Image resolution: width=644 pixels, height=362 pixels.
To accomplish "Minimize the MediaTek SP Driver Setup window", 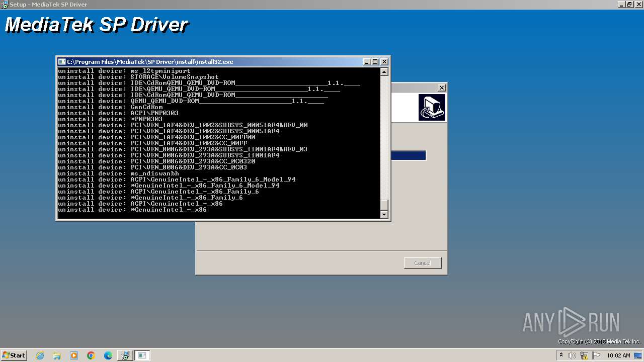I will [x=621, y=4].
